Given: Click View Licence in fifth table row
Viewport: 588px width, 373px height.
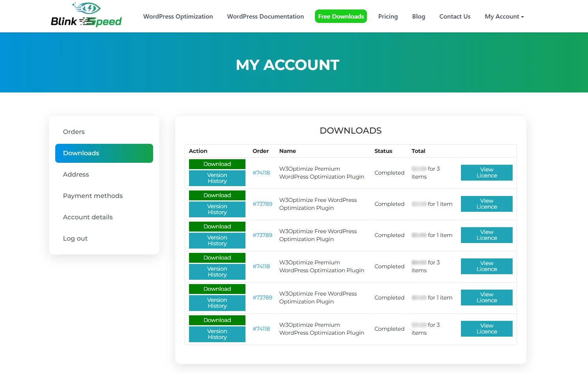Looking at the screenshot, I should (x=487, y=298).
